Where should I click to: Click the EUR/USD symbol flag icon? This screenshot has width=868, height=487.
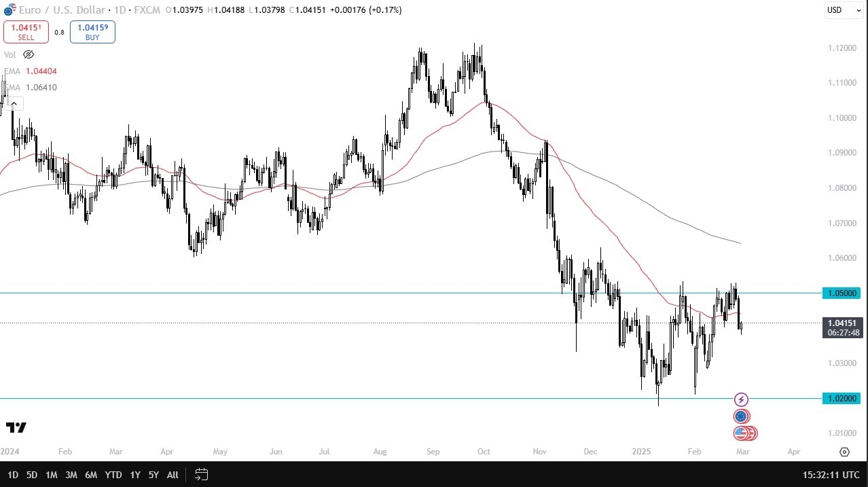[7, 10]
